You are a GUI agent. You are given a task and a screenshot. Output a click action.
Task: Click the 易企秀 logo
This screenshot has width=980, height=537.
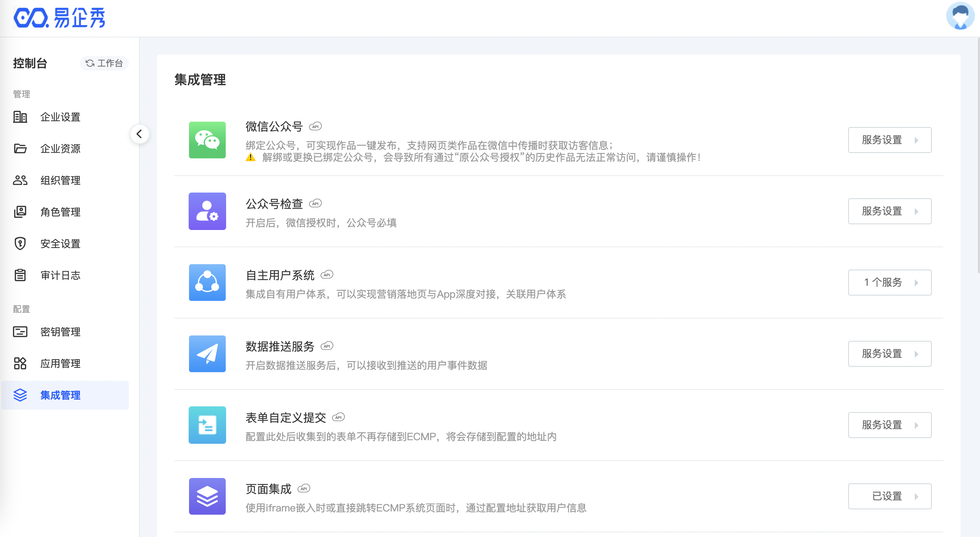59,18
